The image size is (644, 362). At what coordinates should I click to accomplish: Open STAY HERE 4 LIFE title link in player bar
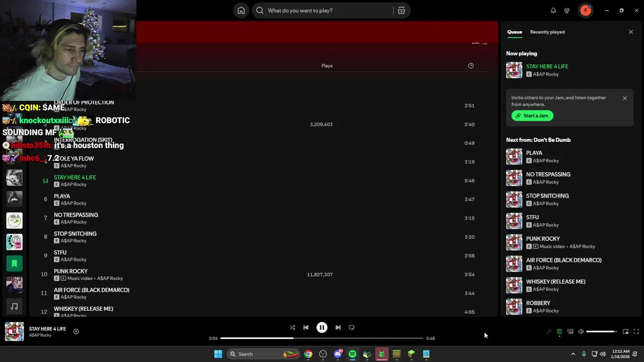point(47,329)
